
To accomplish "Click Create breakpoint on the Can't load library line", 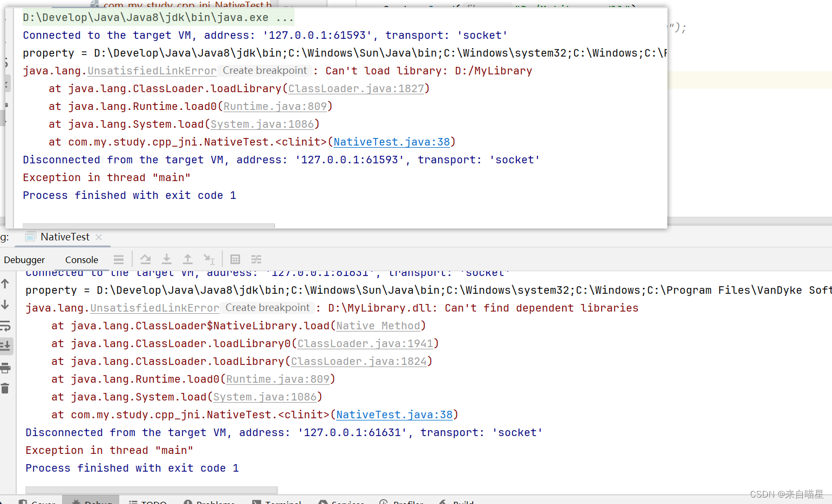I will [x=264, y=71].
